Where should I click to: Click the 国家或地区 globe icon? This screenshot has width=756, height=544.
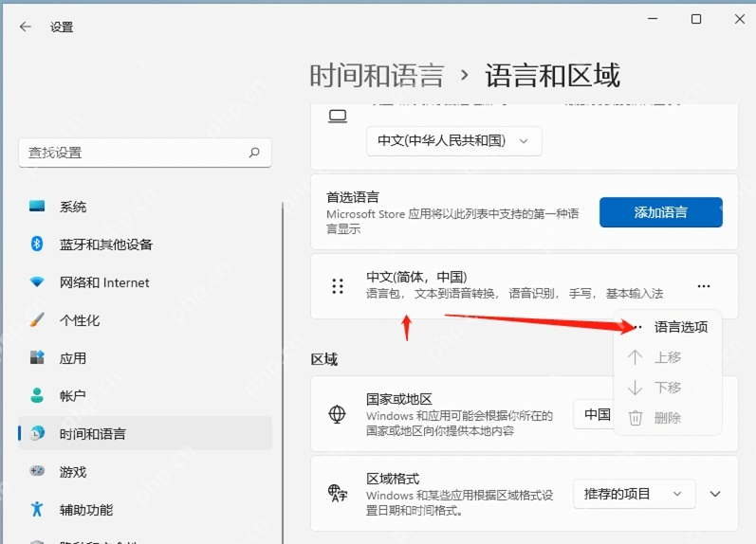337,414
